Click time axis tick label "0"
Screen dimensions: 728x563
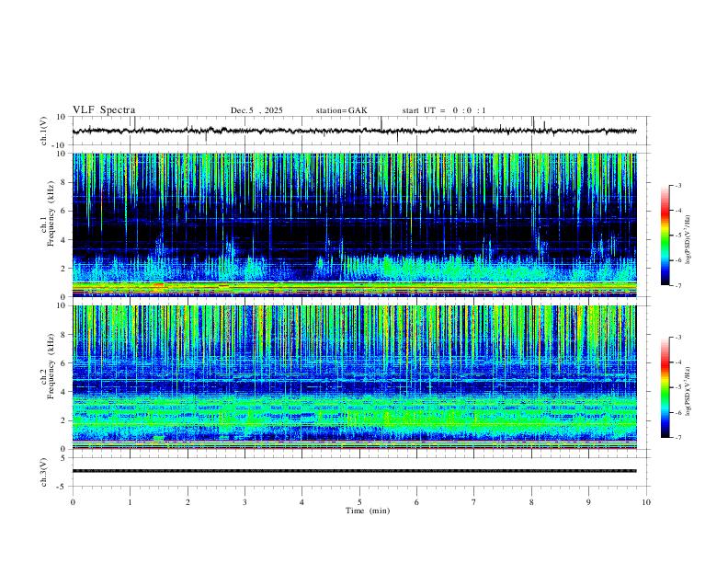[x=73, y=502]
